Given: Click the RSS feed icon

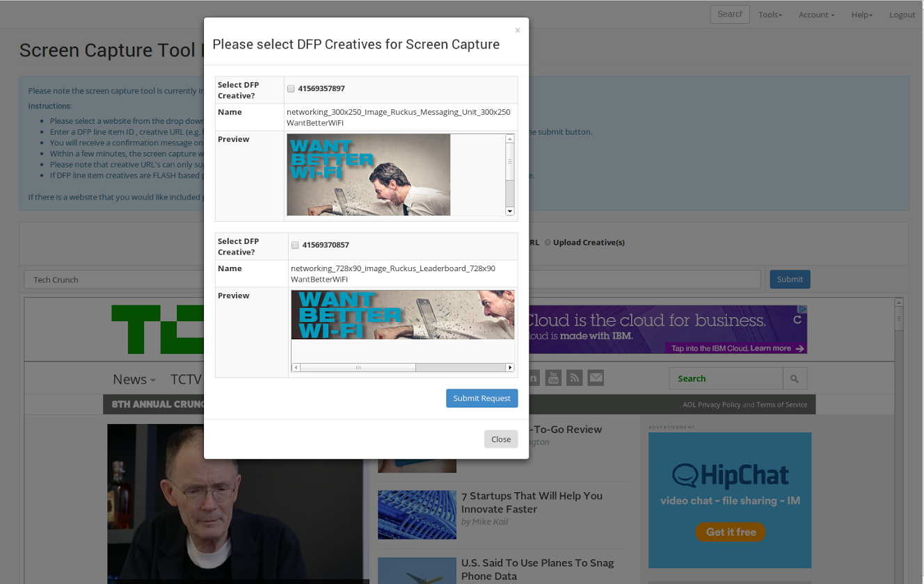Looking at the screenshot, I should pos(574,378).
